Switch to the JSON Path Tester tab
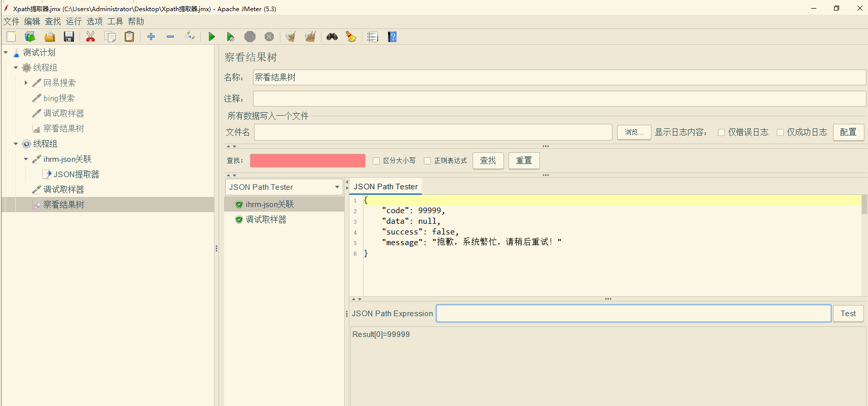The height and width of the screenshot is (406, 868). click(x=386, y=187)
